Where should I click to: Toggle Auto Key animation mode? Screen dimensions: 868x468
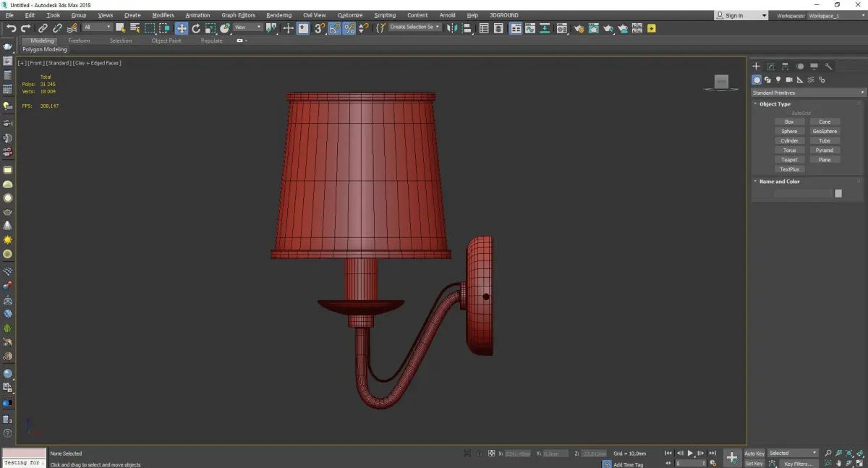click(754, 454)
